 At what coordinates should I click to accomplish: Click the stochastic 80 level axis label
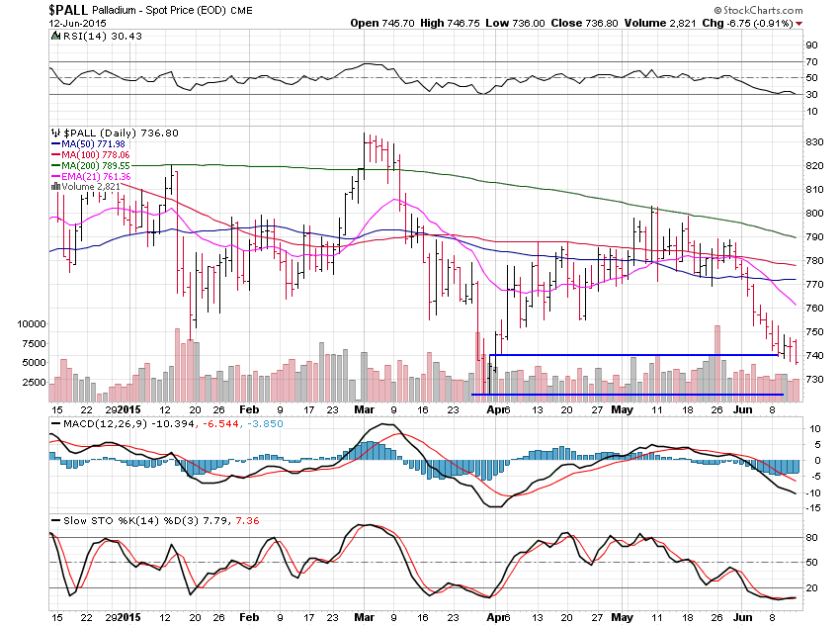click(812, 538)
